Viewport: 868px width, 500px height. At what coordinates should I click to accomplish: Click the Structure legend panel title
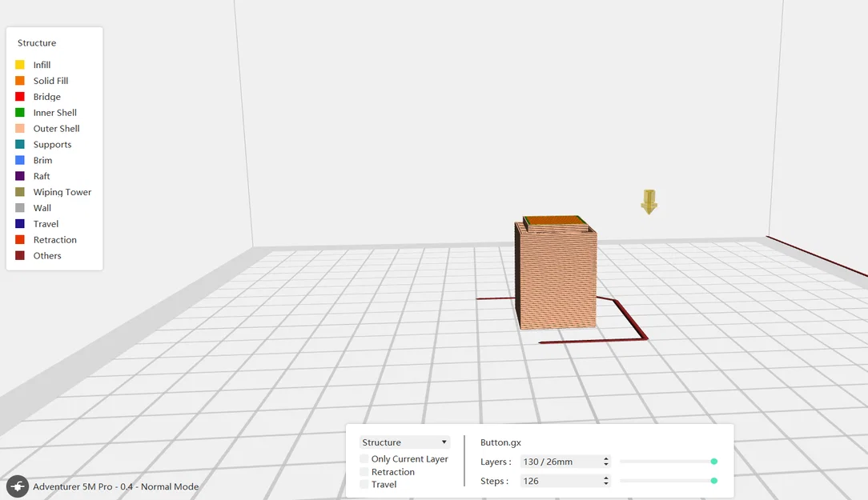tap(37, 42)
